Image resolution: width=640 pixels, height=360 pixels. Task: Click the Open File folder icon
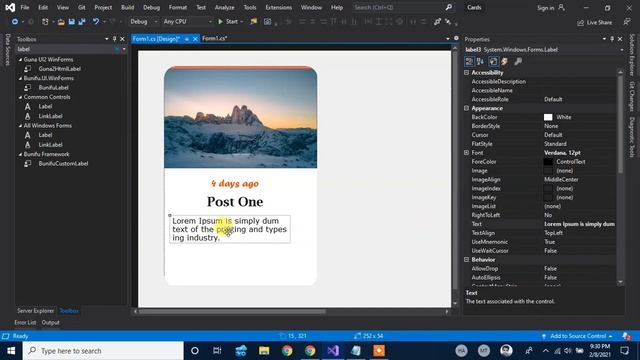[61, 22]
